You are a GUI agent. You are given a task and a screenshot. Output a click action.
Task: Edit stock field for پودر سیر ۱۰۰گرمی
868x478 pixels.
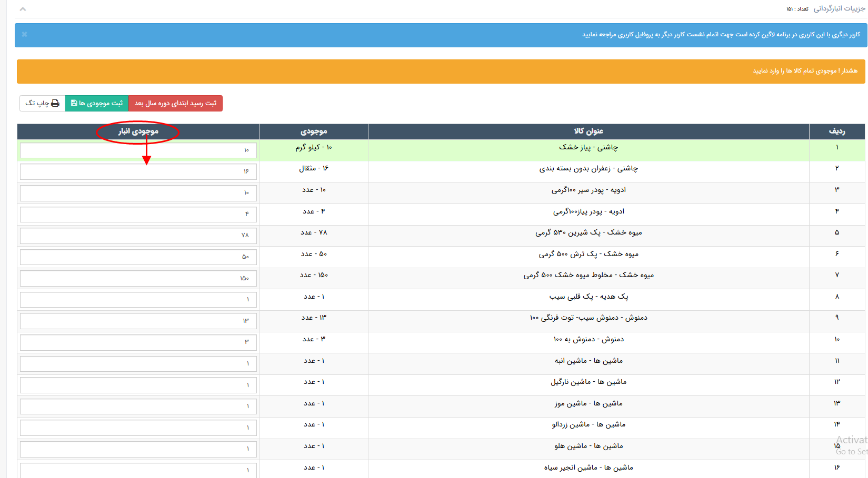click(138, 193)
